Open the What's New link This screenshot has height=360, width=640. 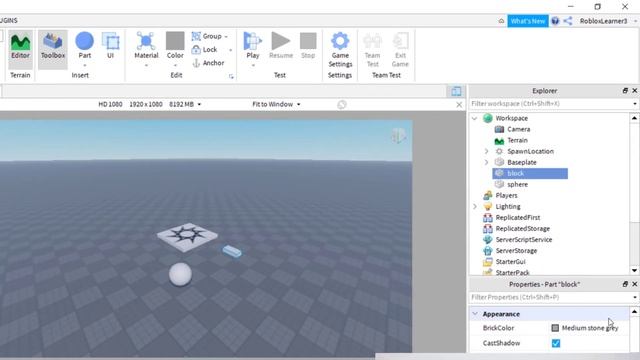tap(527, 21)
